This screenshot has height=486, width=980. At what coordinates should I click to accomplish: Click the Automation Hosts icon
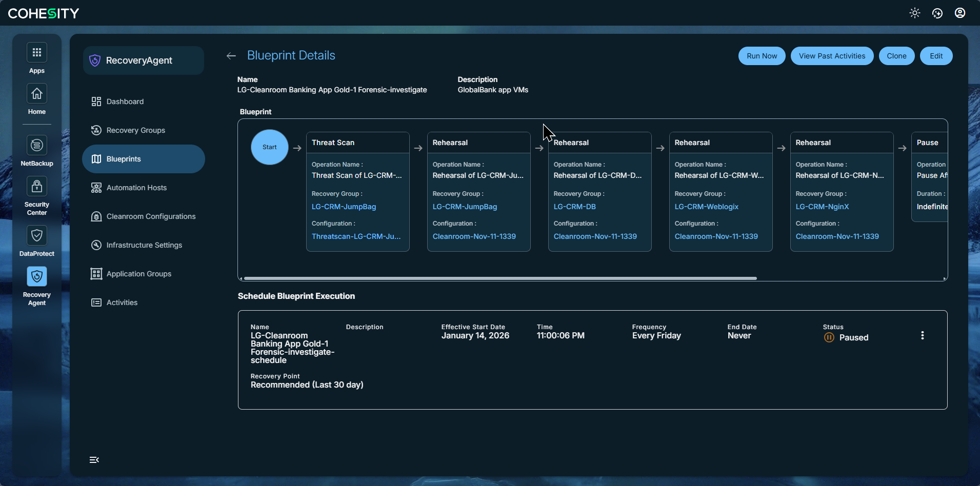click(x=96, y=188)
